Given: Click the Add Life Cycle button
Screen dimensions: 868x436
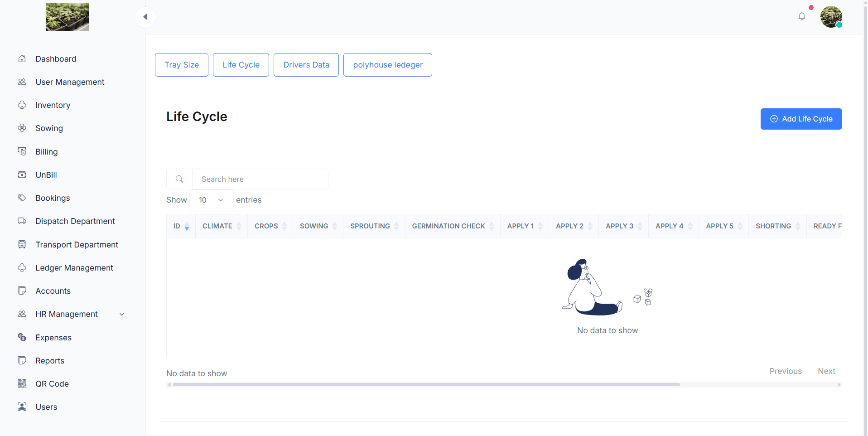Looking at the screenshot, I should point(801,119).
